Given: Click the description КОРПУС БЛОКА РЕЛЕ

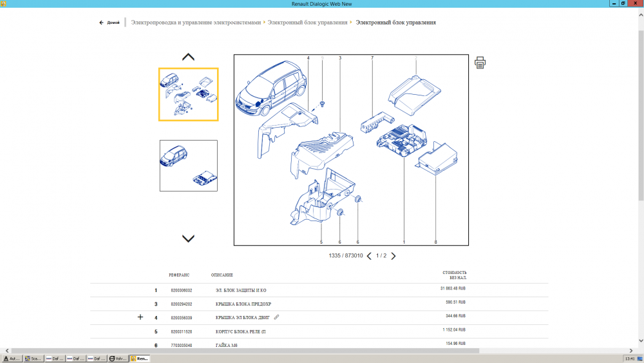Looking at the screenshot, I should 241,332.
